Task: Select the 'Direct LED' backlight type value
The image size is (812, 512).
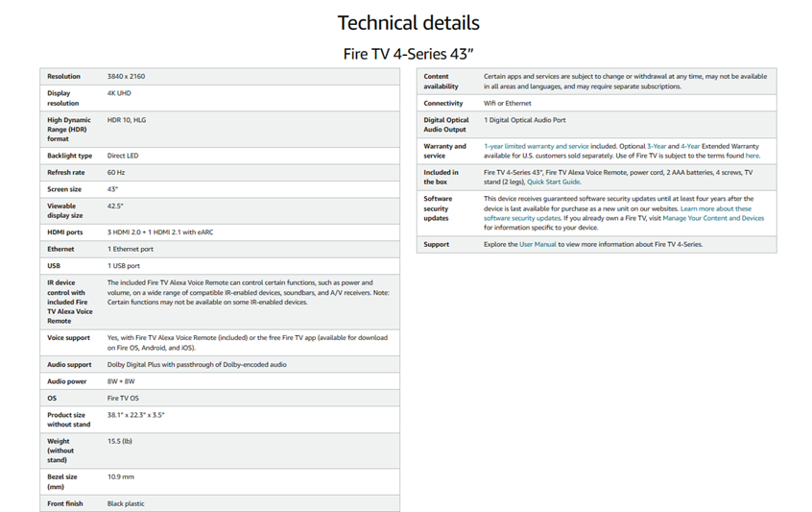Action: pos(124,156)
